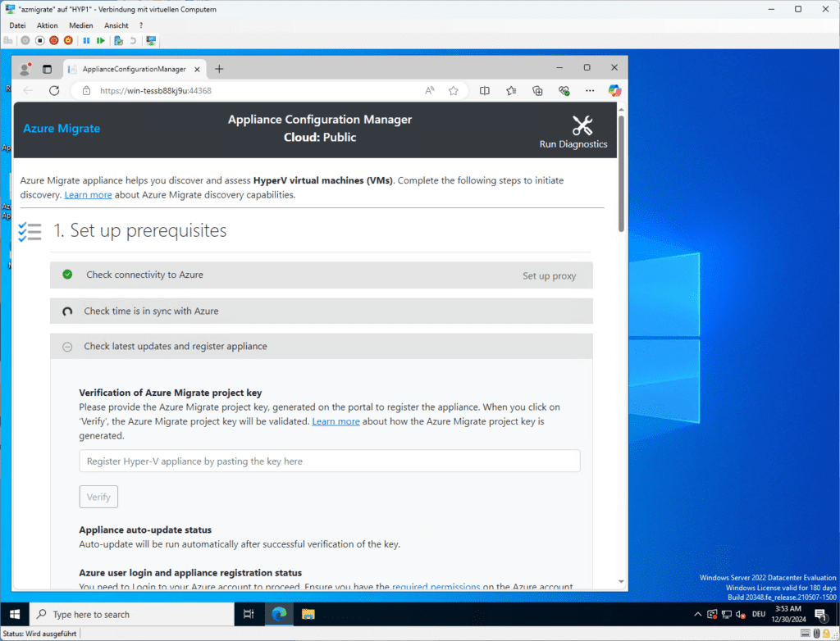Click the revert checkpoint arrow icon

click(133, 40)
